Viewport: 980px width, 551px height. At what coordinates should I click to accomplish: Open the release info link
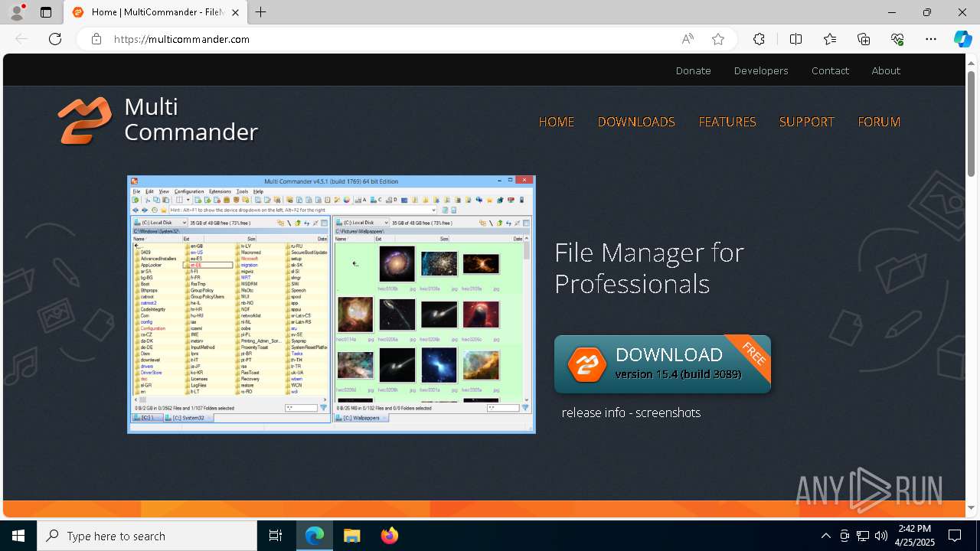coord(593,412)
